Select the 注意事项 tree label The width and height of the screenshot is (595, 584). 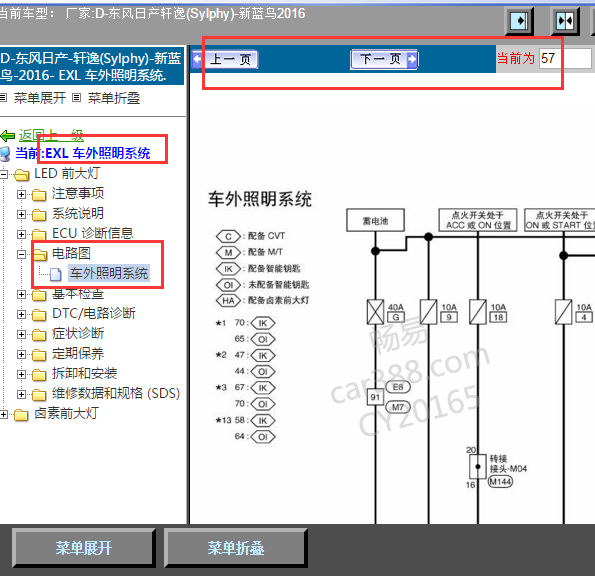[78, 194]
